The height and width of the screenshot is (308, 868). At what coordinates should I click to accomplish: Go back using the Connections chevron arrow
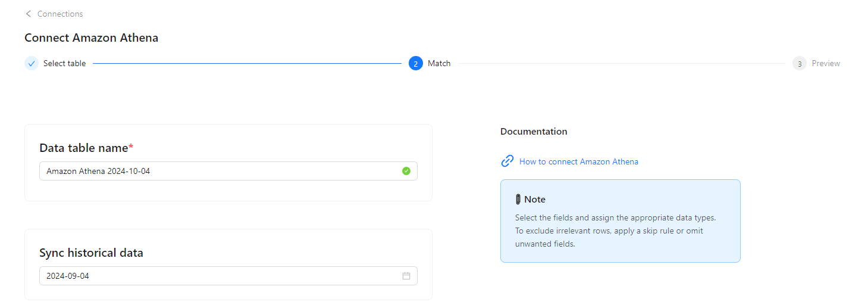tap(28, 14)
